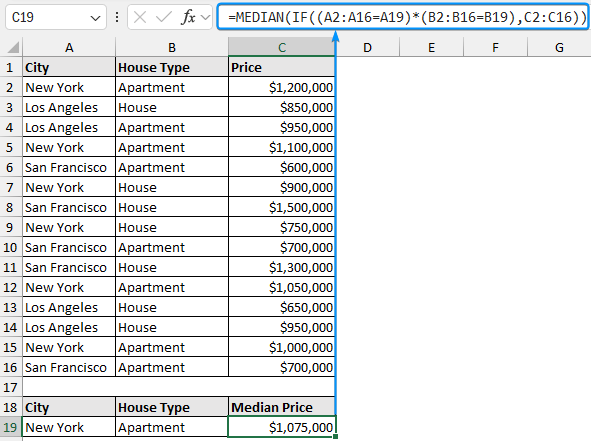591x441 pixels.
Task: Select cell with price $900,000
Action: point(282,187)
